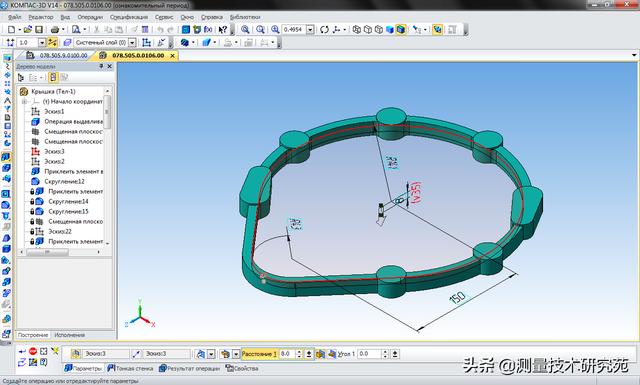Select Построение tab in model tree
The height and width of the screenshot is (385, 640).
point(33,335)
